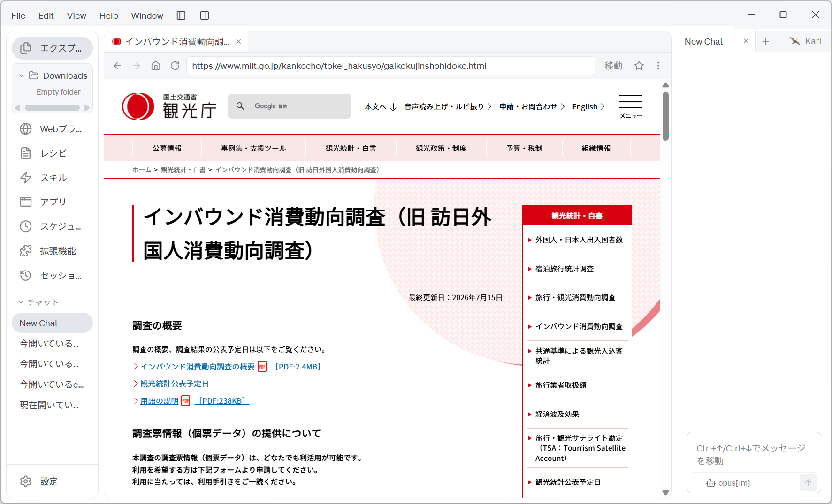Switch site to English
Screen dimensions: 832x504
[588, 106]
